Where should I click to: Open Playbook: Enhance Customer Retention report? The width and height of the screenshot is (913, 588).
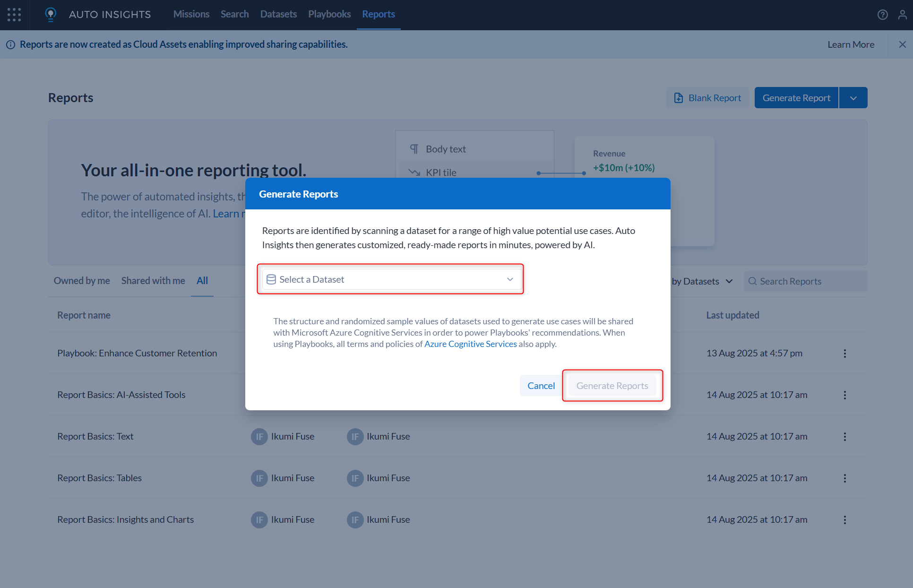[137, 354]
